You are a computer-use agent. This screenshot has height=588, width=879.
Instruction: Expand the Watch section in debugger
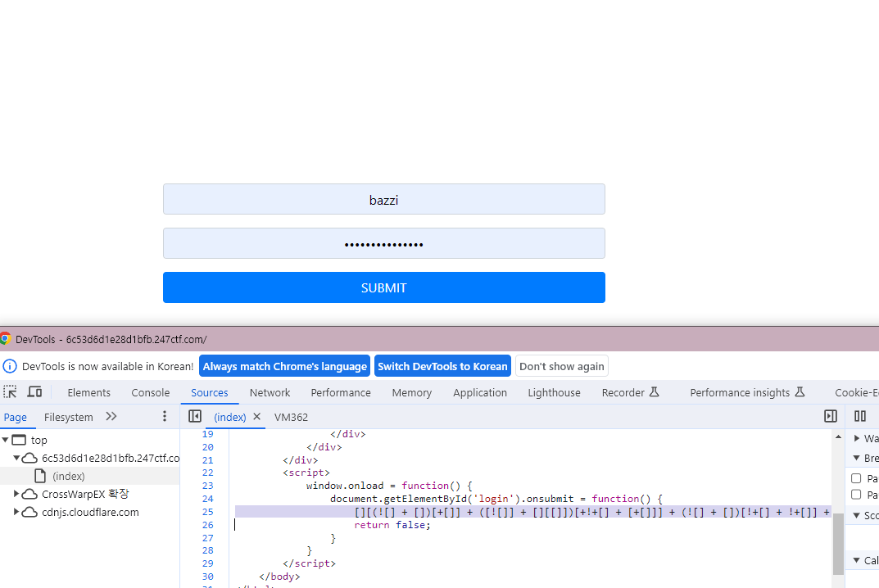pos(857,438)
